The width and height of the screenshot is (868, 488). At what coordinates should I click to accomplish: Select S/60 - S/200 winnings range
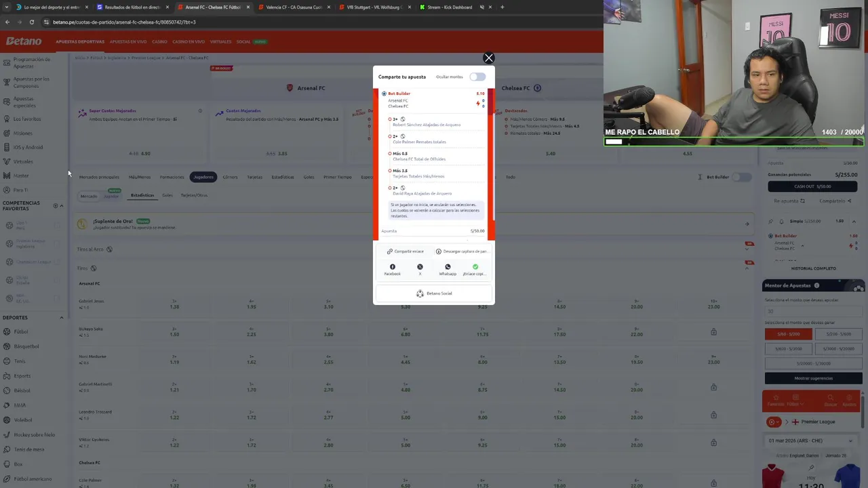click(x=788, y=334)
